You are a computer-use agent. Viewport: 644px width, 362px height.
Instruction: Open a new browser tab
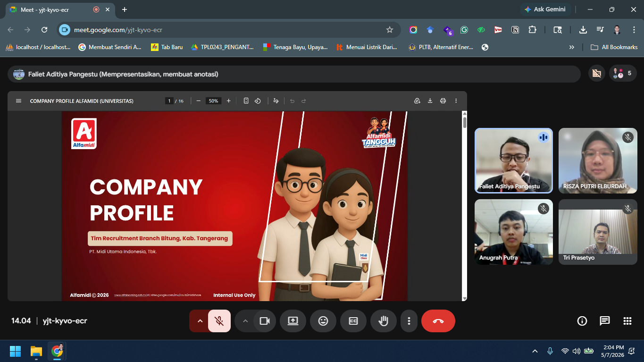(x=125, y=9)
